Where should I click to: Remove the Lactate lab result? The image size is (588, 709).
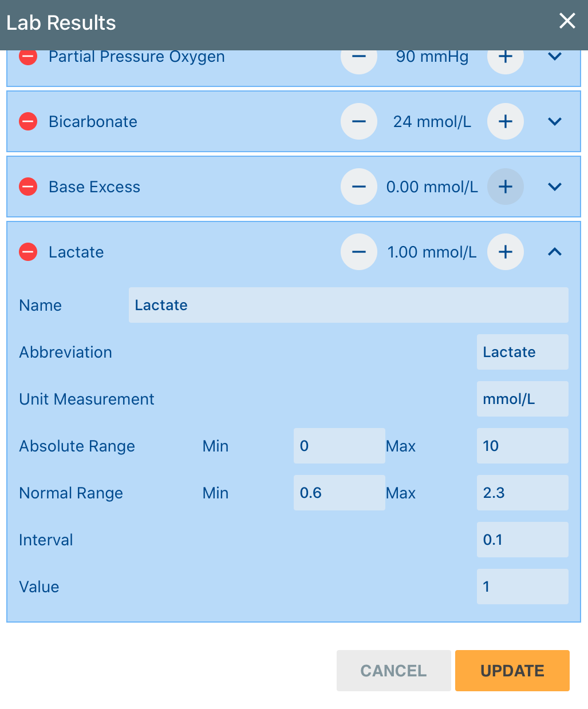click(x=27, y=252)
